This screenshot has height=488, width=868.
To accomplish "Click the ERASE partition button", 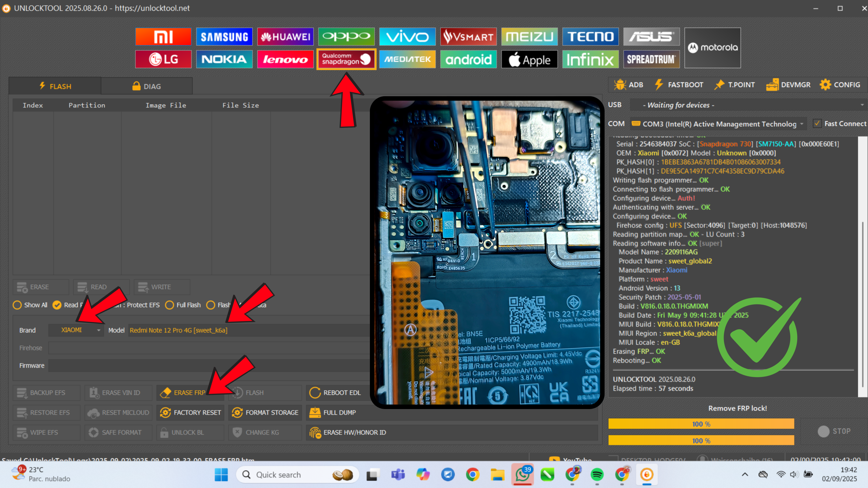I will (x=41, y=287).
